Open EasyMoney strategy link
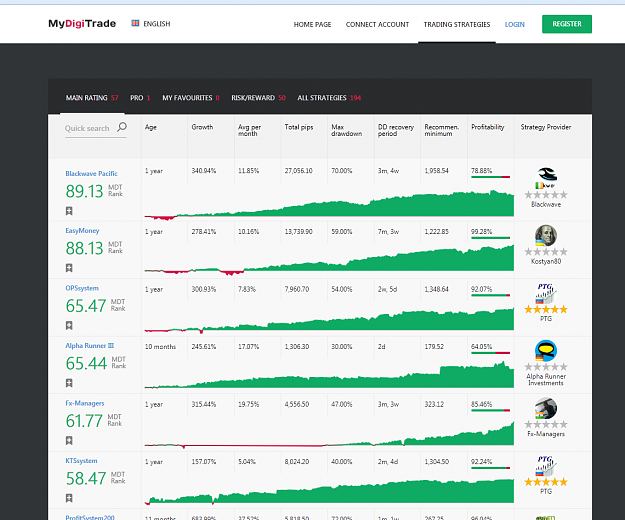 pos(82,231)
